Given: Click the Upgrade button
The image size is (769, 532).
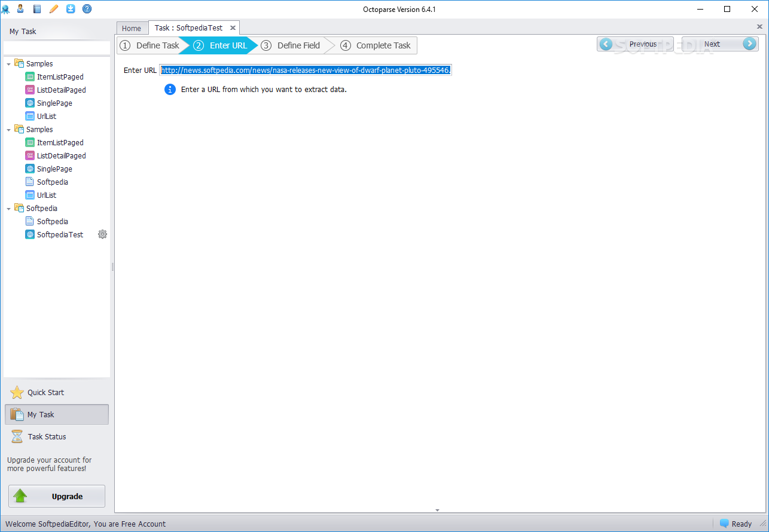Looking at the screenshot, I should [x=57, y=496].
